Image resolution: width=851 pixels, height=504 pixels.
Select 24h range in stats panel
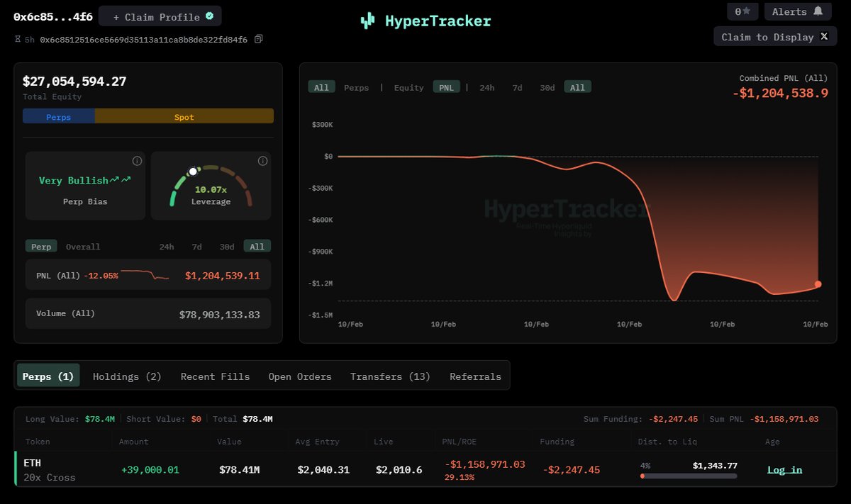[166, 247]
